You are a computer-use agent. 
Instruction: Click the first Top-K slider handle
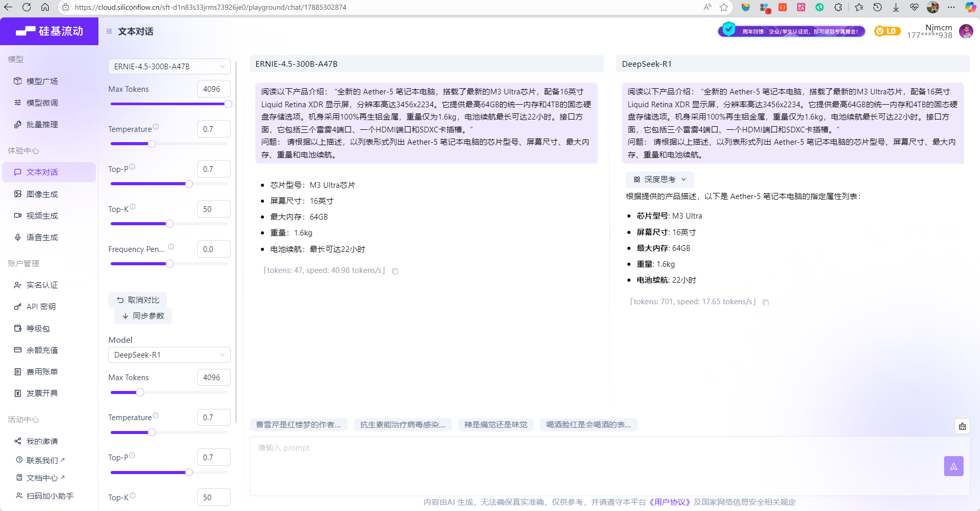(x=170, y=224)
